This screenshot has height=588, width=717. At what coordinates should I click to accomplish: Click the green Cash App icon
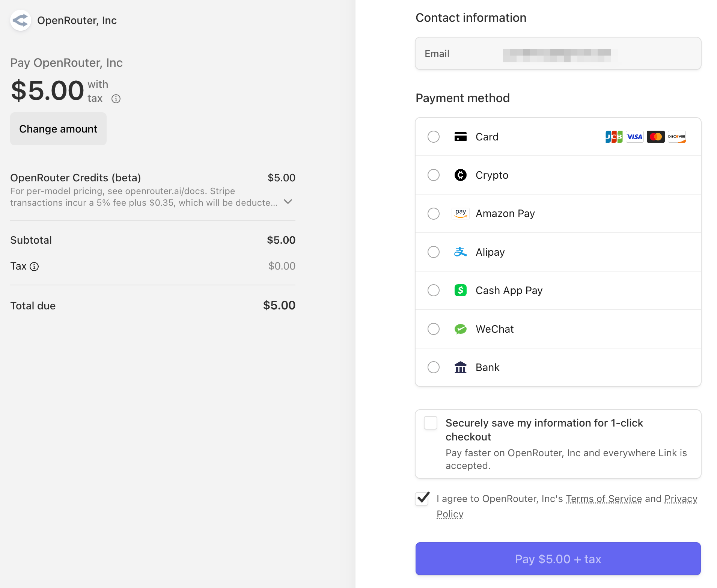(460, 290)
